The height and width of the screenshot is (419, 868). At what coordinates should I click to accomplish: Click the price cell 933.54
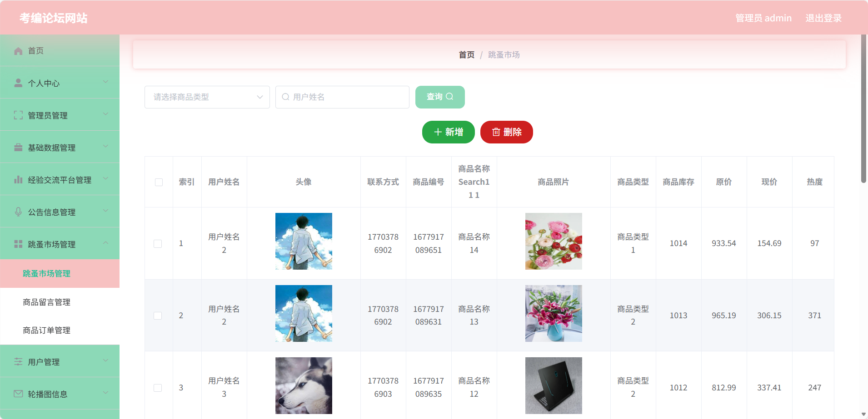pyautogui.click(x=724, y=243)
